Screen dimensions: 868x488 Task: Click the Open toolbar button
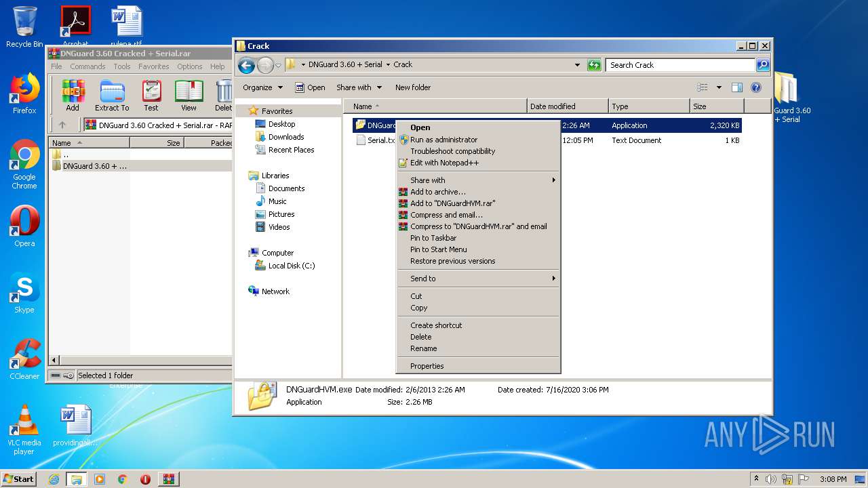point(310,87)
